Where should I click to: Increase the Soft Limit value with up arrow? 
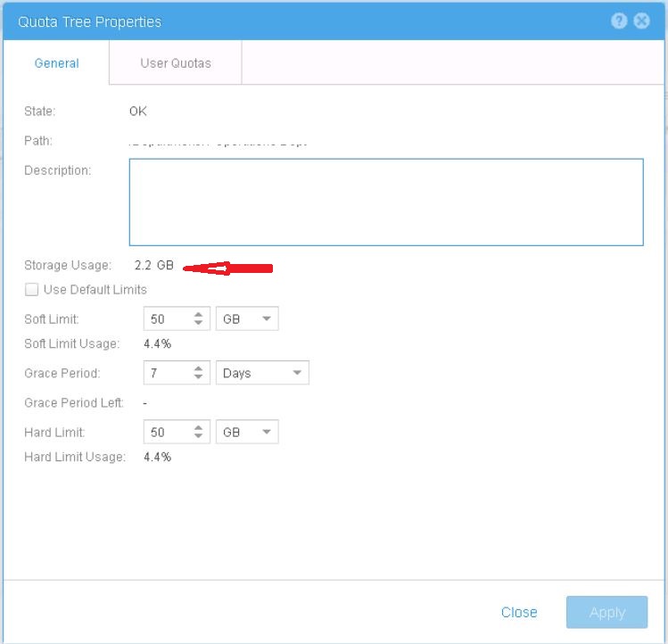pos(198,315)
